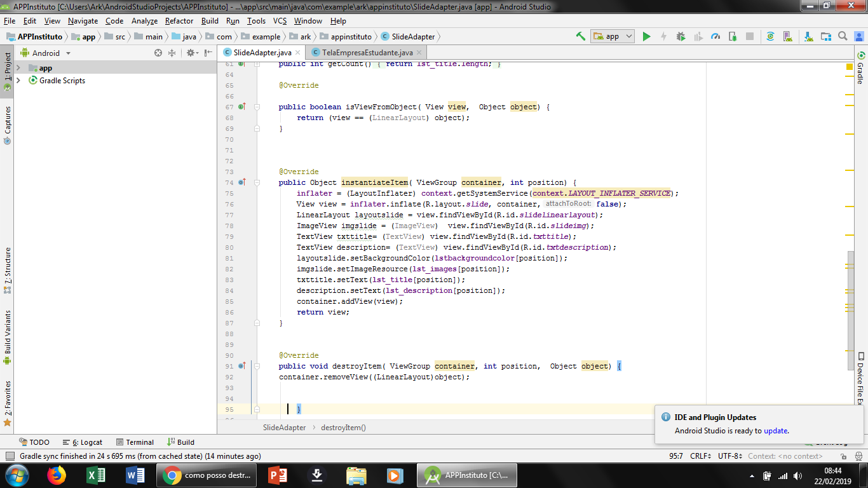Open Firefox from the taskbar
This screenshot has width=868, height=488.
click(x=57, y=475)
